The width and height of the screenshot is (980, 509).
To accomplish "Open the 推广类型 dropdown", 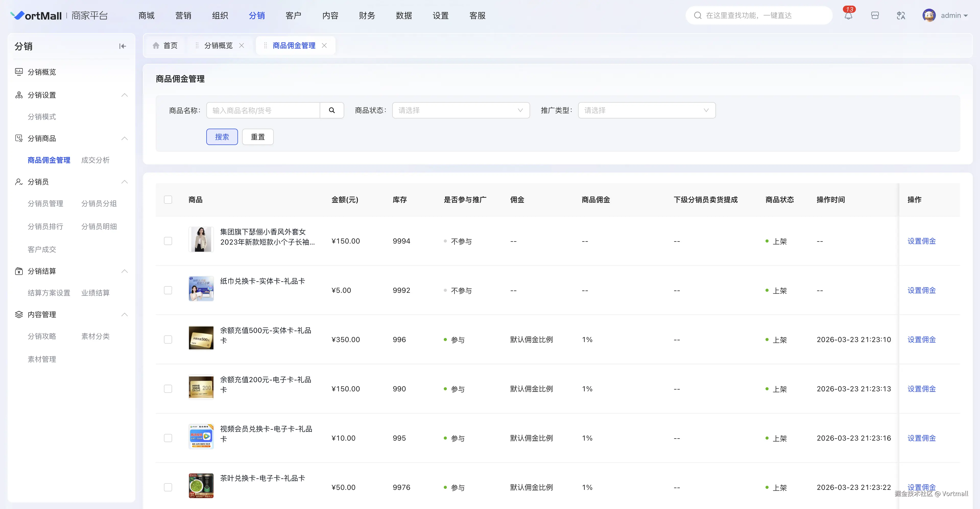I will coord(646,110).
